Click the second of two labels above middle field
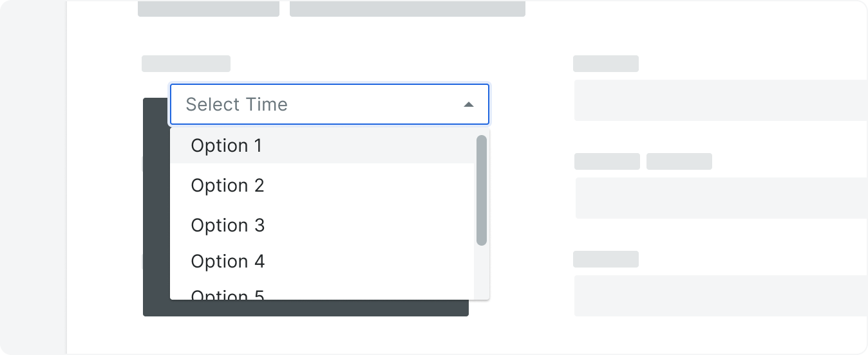Viewport: 868px width, 355px height. pyautogui.click(x=679, y=161)
